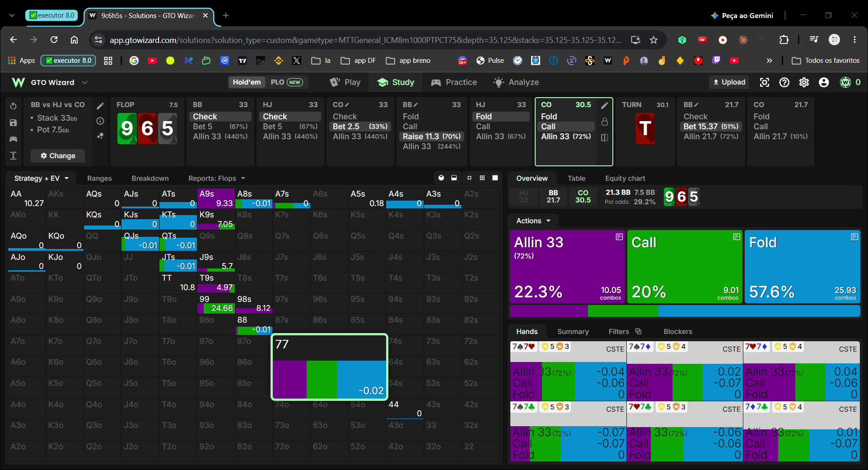Image resolution: width=868 pixels, height=470 pixels.
Task: Edit the BB vs HJ vs CO spot
Action: point(100,106)
